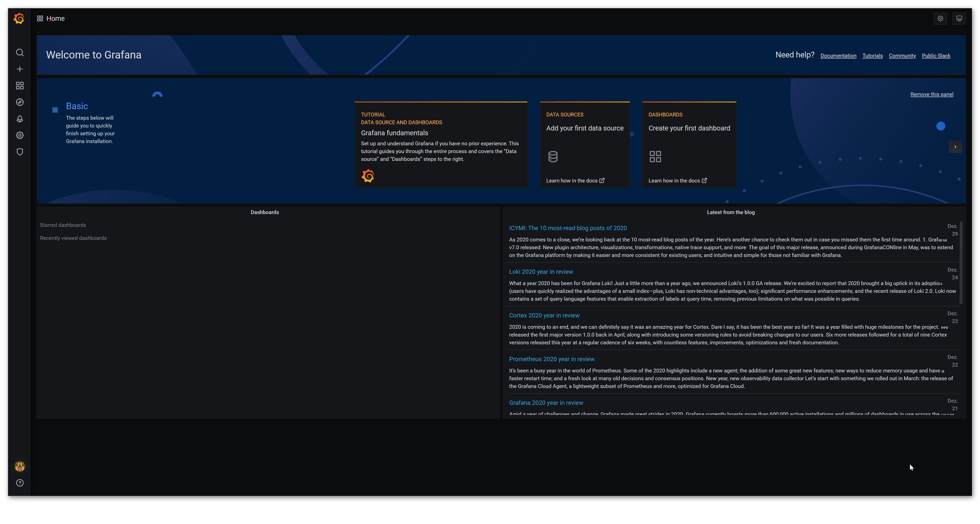Click the Welcome to Grafana heading
Viewport: 980px width, 524px height.
click(x=94, y=55)
